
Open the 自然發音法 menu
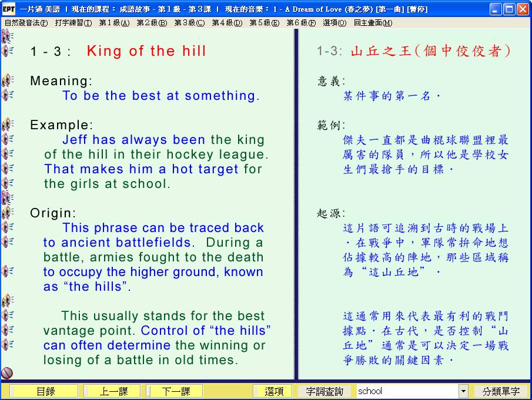pos(26,23)
